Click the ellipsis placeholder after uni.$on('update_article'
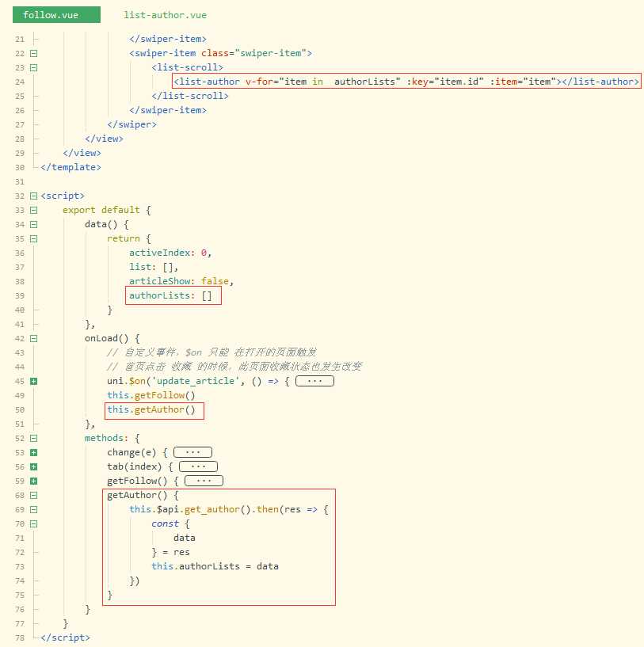This screenshot has width=644, height=647. coord(314,381)
